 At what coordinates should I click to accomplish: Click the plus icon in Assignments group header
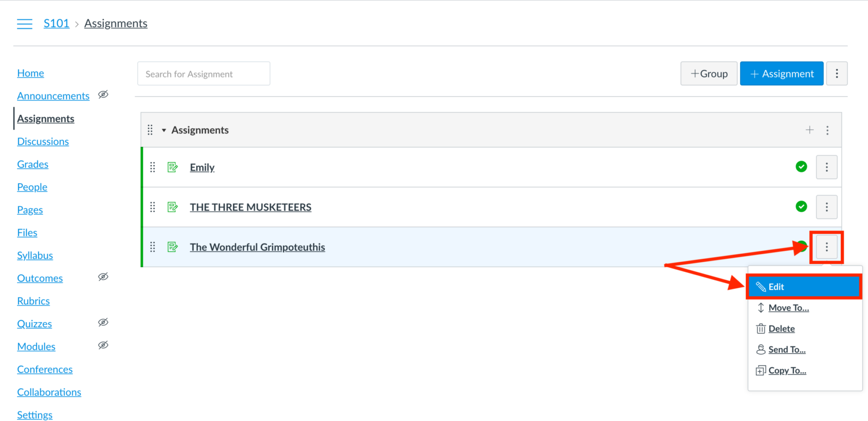(x=809, y=130)
